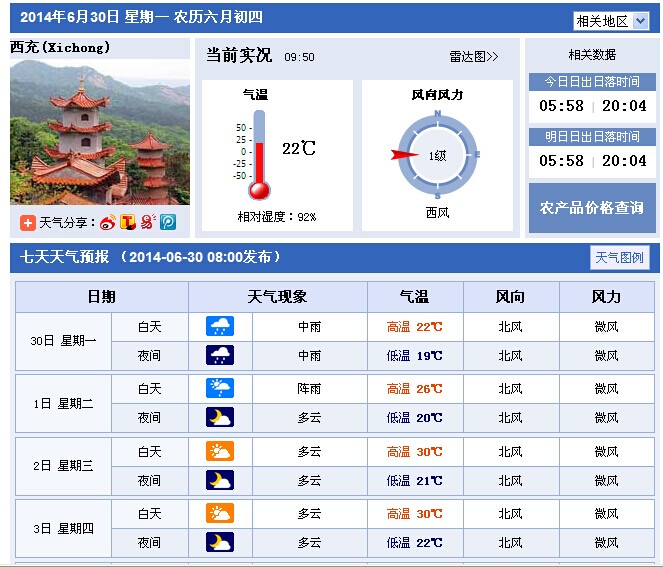
Task: Click the 气温 column header
Action: 414,297
